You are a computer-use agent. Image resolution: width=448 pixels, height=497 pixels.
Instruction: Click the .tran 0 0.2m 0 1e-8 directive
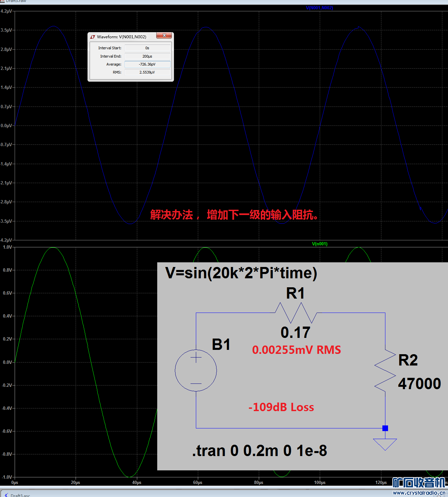(259, 451)
